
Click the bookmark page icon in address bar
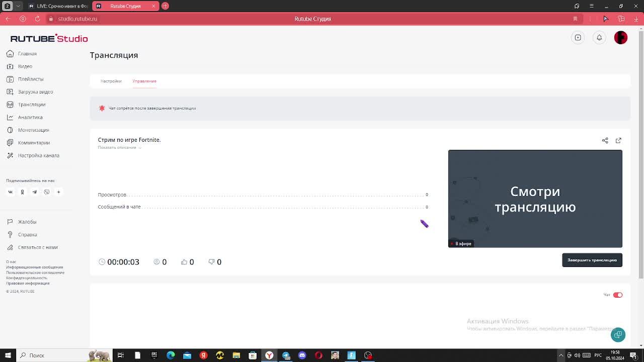tap(575, 19)
